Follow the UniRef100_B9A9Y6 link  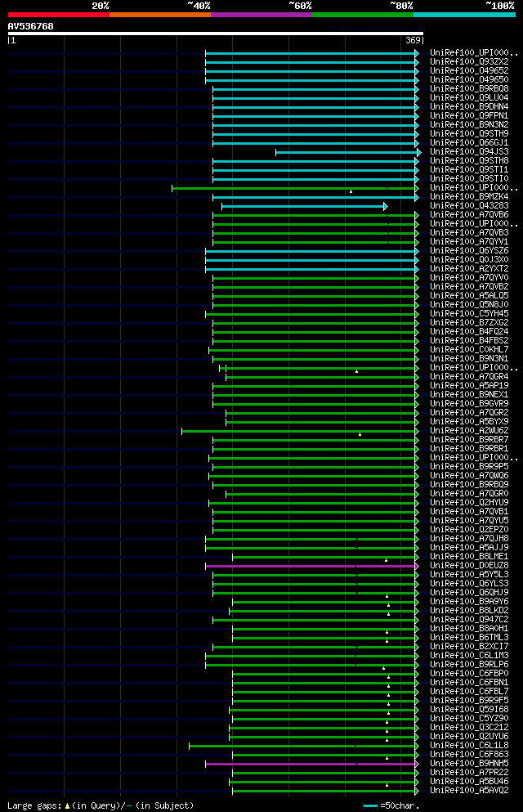[469, 602]
